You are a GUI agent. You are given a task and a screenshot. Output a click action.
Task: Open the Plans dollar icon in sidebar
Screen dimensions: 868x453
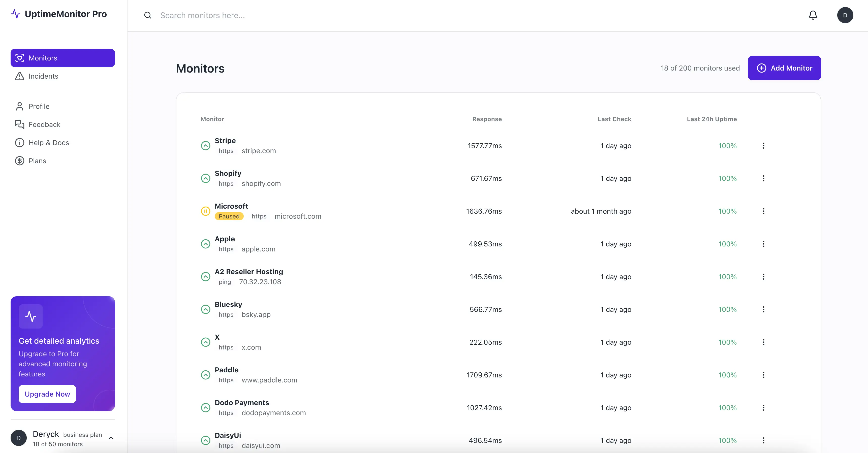click(x=20, y=161)
